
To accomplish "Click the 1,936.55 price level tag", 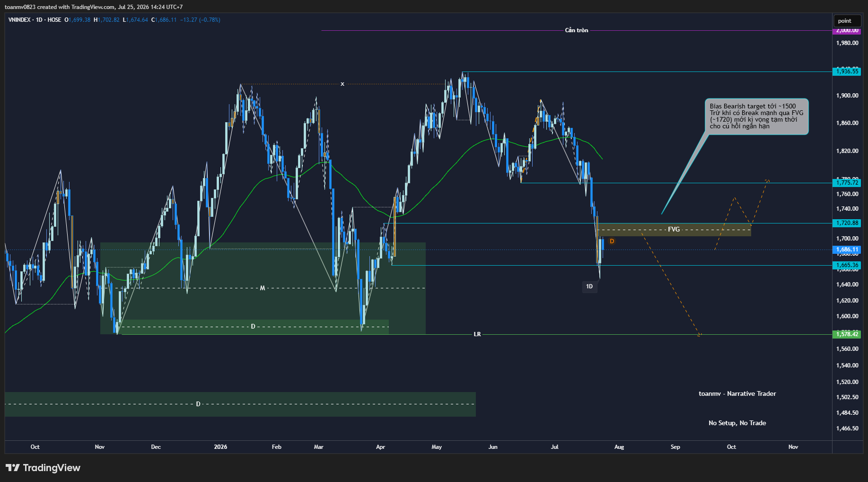I will coord(847,71).
